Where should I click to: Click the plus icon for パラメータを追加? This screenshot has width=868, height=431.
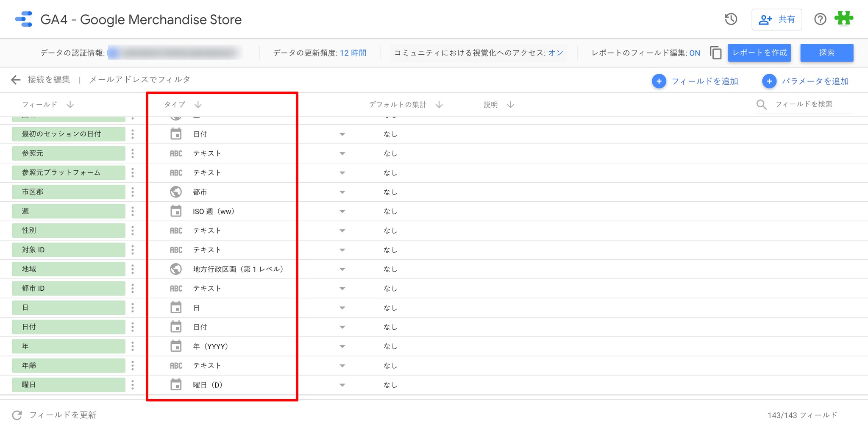coord(769,81)
